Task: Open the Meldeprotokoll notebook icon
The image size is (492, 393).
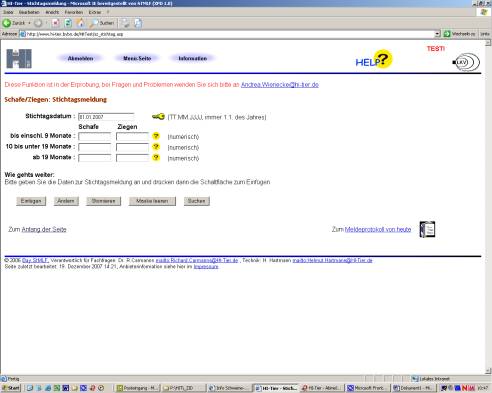Action: pos(427,229)
